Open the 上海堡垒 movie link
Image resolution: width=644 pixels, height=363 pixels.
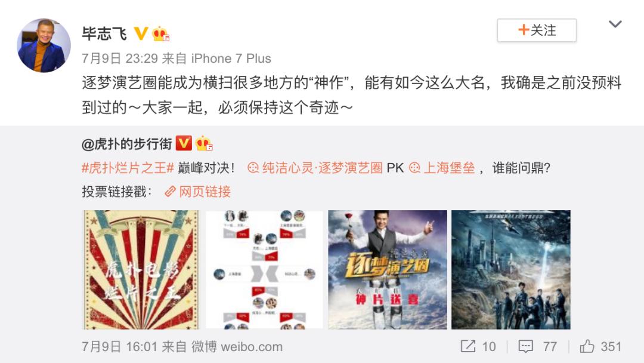[442, 168]
